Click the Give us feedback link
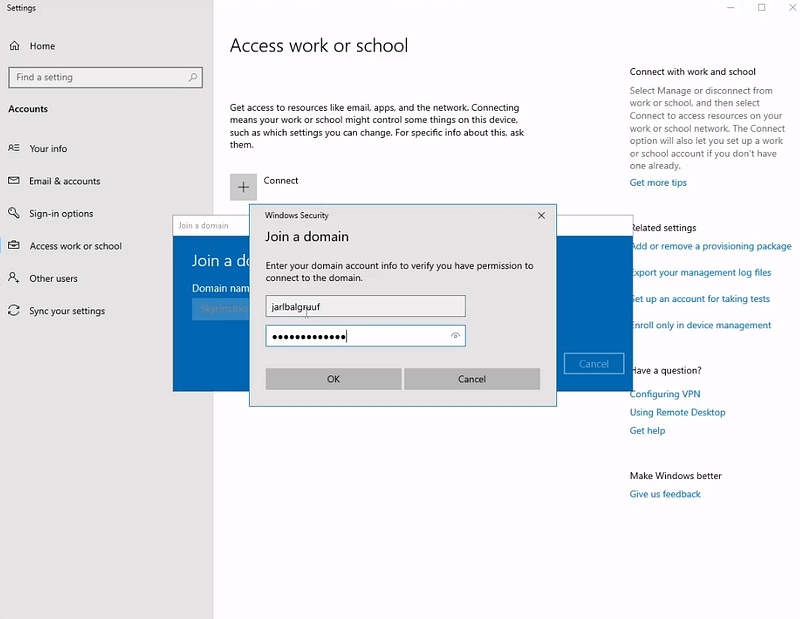Viewport: 800px width, 619px height. [665, 494]
